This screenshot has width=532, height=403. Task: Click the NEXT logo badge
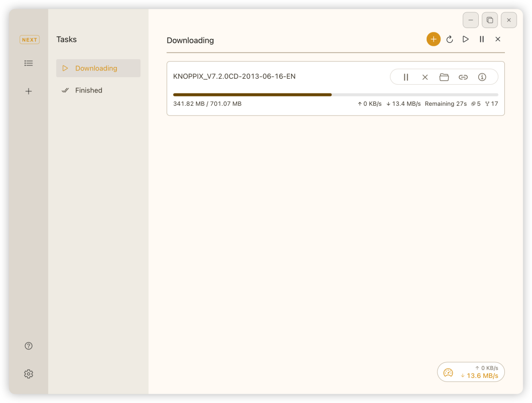pyautogui.click(x=30, y=40)
